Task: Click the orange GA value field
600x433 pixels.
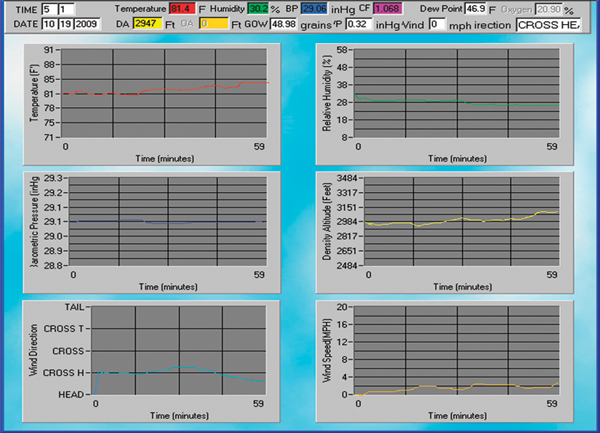Action: (x=214, y=24)
